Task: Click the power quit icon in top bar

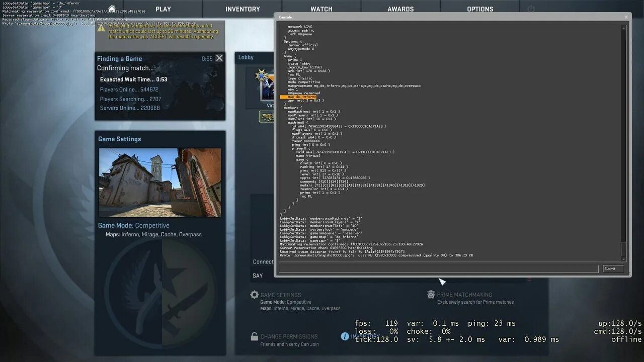Action: tap(531, 9)
